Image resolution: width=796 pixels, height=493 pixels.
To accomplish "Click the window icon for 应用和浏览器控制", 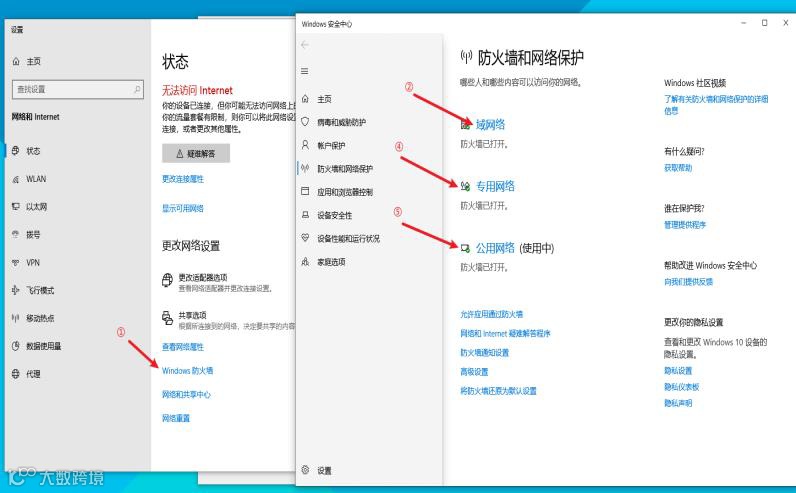I will [305, 191].
